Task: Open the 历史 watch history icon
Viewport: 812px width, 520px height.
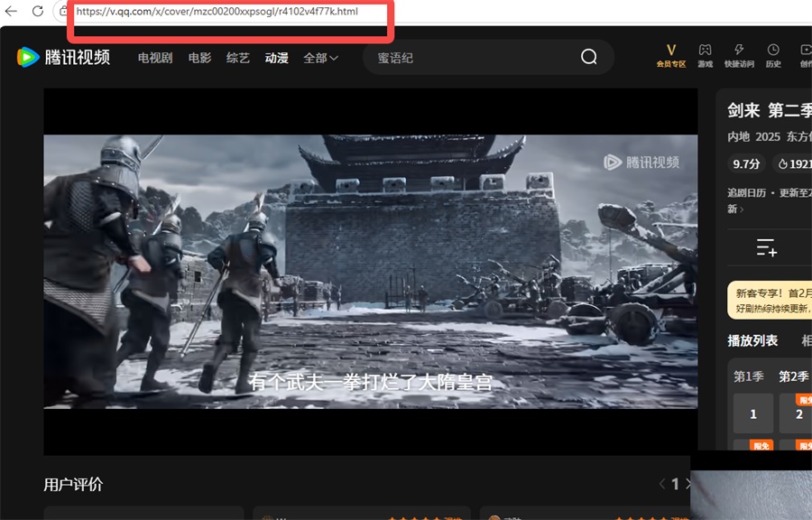Action: pyautogui.click(x=773, y=55)
